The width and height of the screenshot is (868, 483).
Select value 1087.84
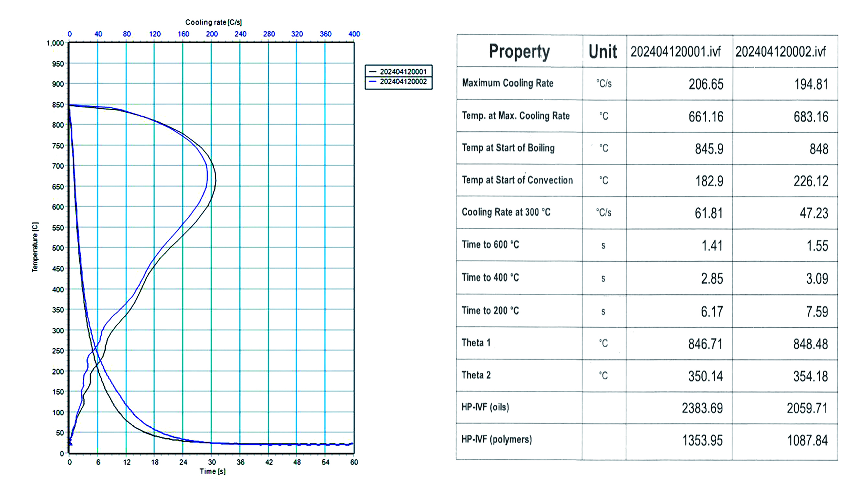[807, 441]
